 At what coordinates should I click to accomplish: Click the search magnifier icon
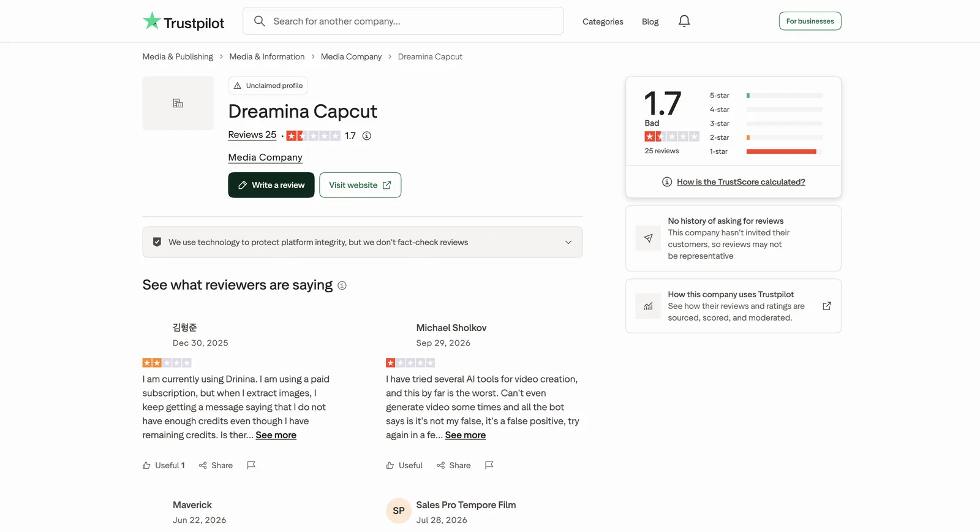tap(260, 21)
